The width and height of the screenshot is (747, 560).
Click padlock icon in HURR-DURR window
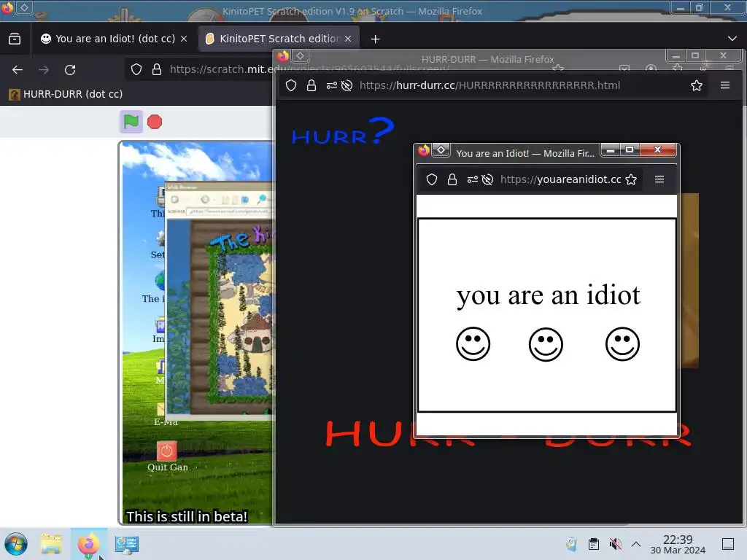pos(311,85)
